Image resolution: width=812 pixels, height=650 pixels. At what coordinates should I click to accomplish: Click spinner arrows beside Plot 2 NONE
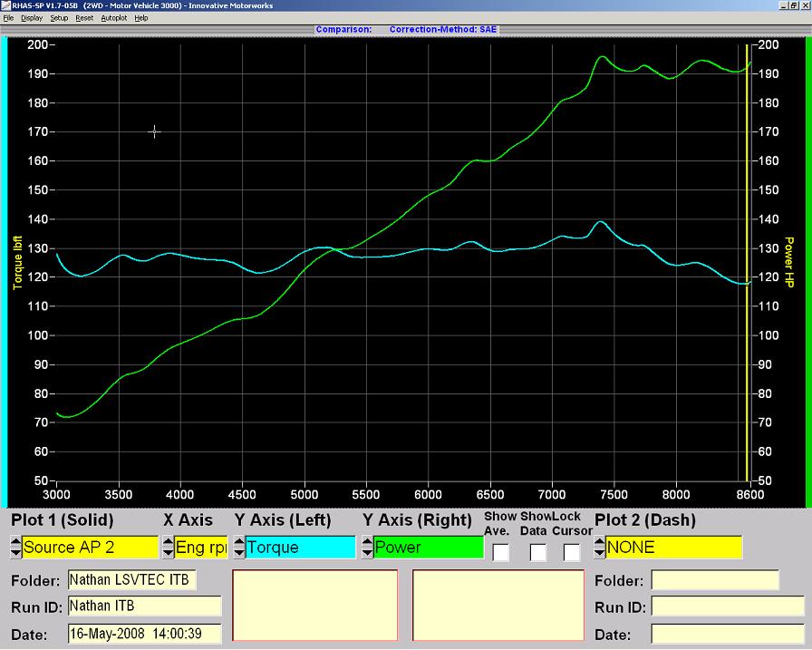(599, 548)
